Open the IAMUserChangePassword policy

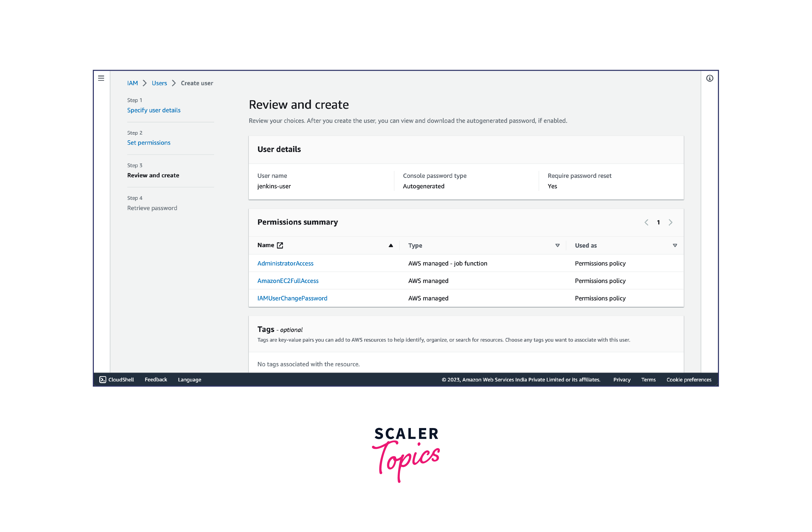coord(292,298)
